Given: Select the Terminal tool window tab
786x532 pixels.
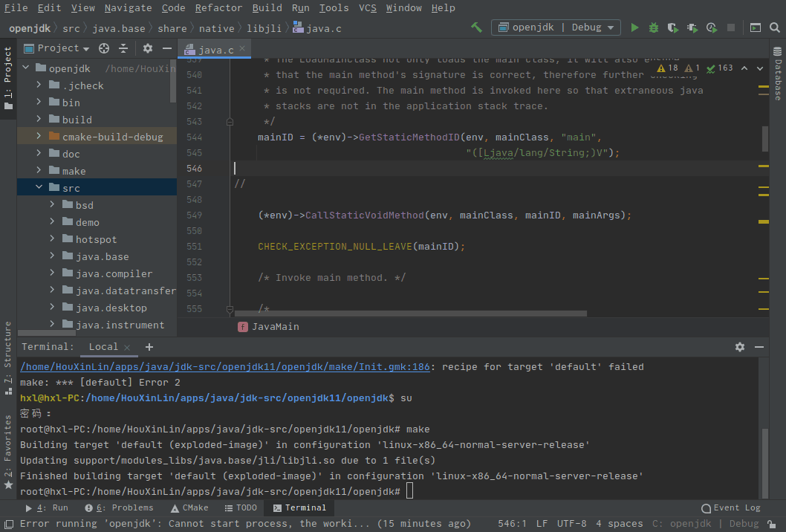Looking at the screenshot, I should click(299, 508).
